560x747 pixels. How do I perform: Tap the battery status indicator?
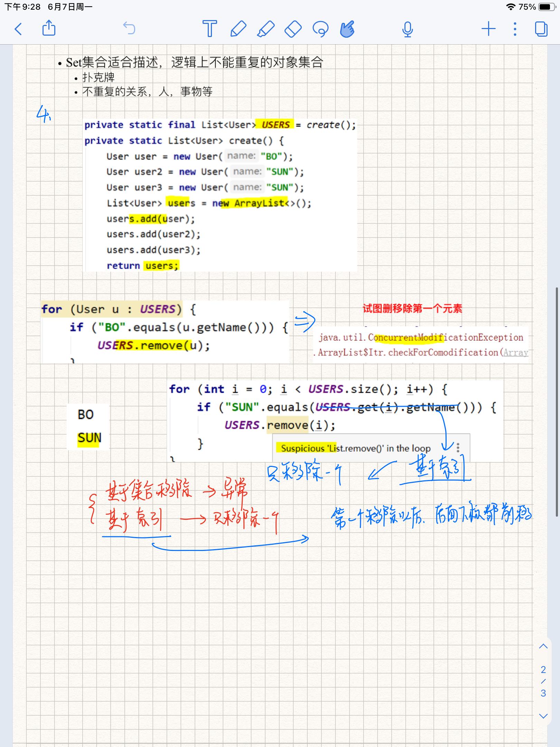pos(547,7)
